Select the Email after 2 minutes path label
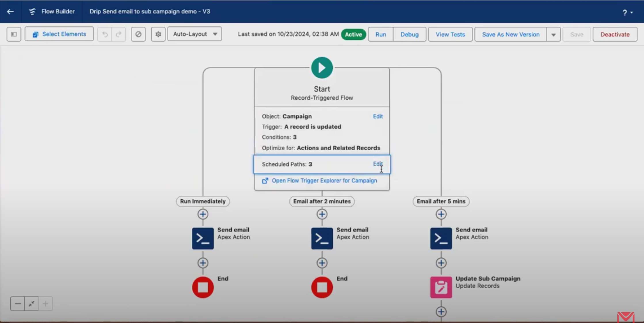The image size is (644, 323). 322,201
